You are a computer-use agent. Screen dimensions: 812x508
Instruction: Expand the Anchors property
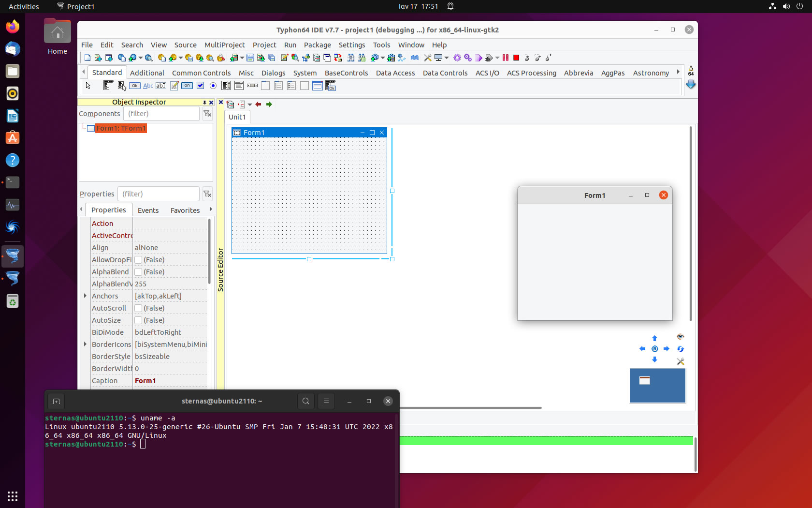click(86, 296)
